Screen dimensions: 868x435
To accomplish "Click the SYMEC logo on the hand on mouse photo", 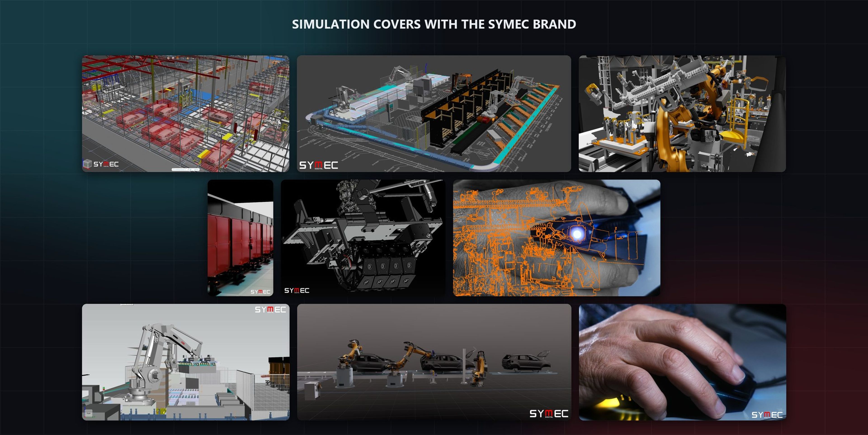I will [767, 415].
